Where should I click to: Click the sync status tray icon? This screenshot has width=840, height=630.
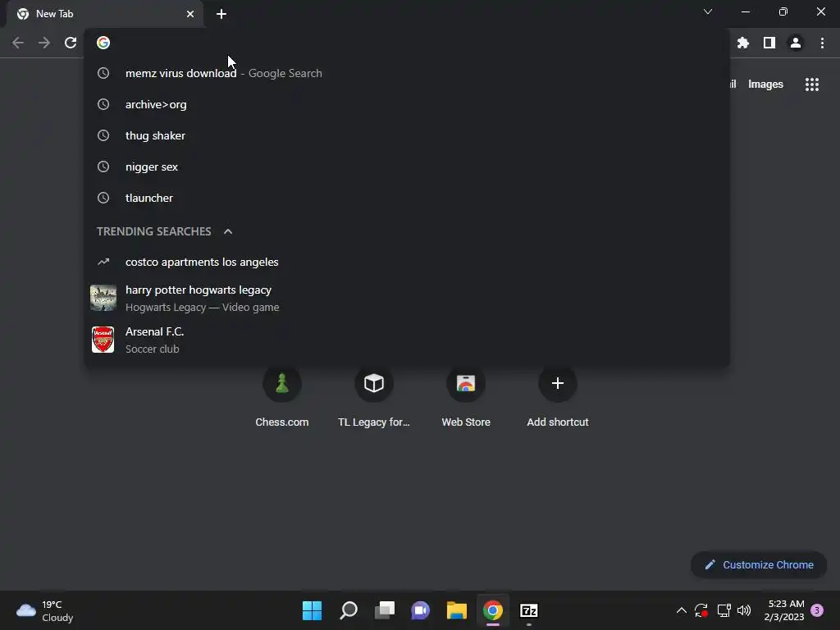(701, 610)
